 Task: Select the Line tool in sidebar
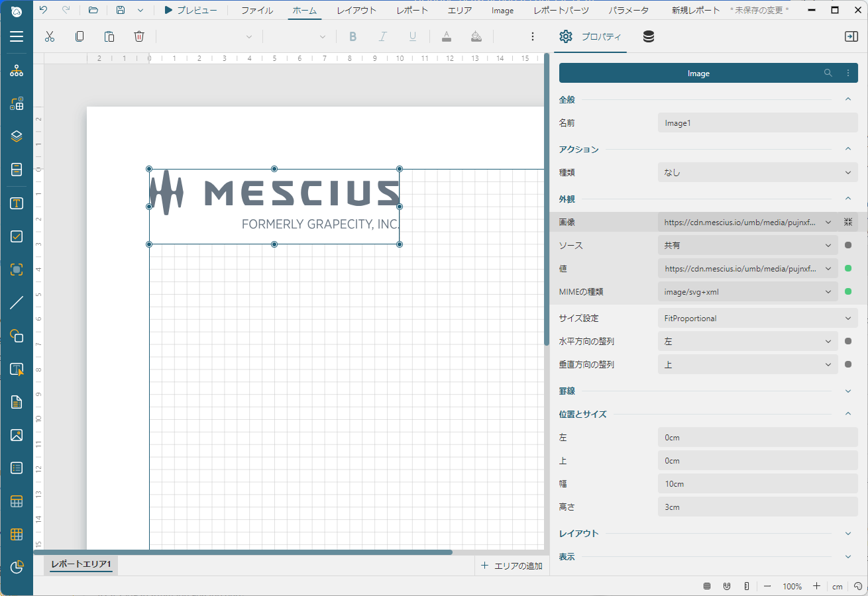point(17,303)
